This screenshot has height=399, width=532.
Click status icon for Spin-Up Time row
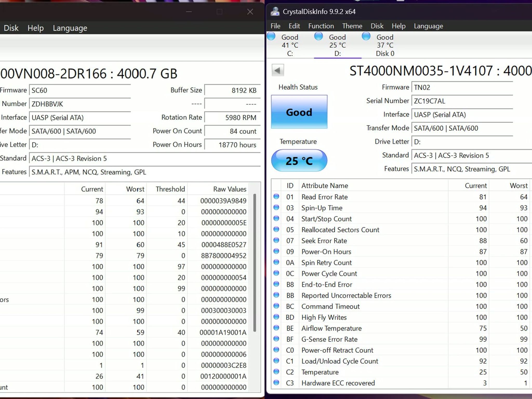coord(276,207)
